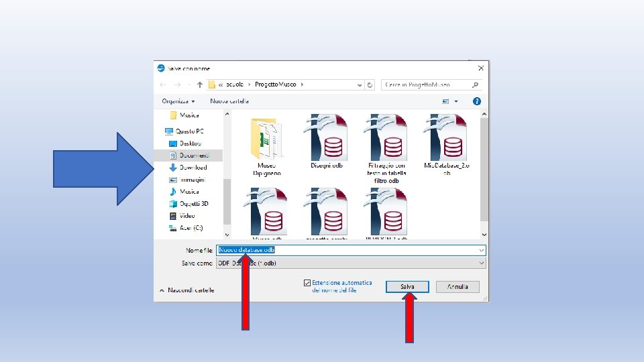Screen dimensions: 644x362
Task: Click Nuova cartella in the toolbar
Action: [229, 101]
